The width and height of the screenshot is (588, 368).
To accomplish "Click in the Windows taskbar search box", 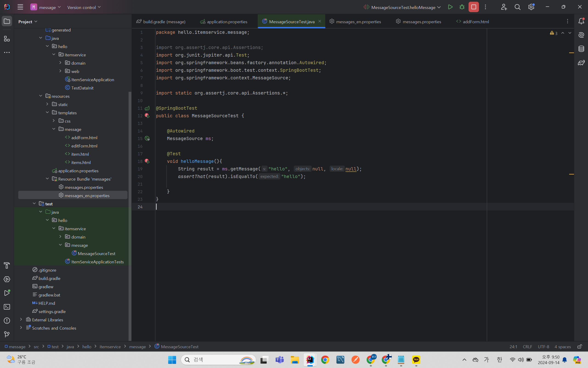I will (218, 359).
